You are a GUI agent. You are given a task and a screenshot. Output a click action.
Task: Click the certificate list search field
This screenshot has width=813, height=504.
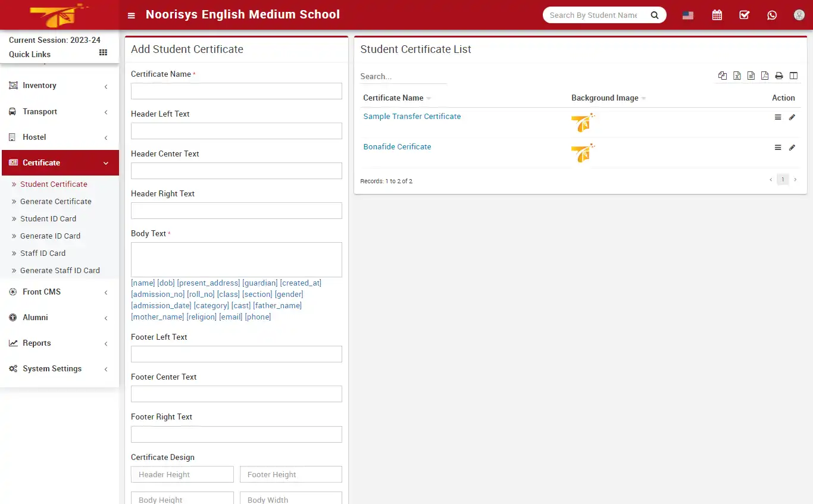click(x=403, y=76)
